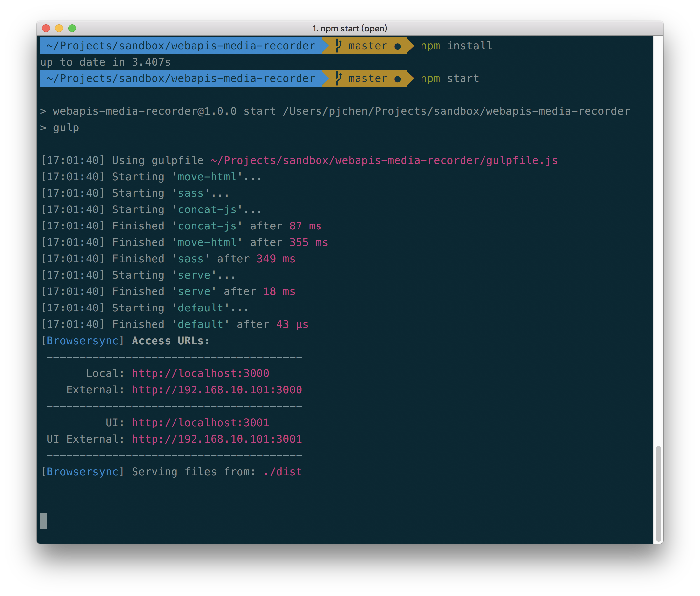Click the first prompt's project path segment
The height and width of the screenshot is (596, 700).
[181, 46]
